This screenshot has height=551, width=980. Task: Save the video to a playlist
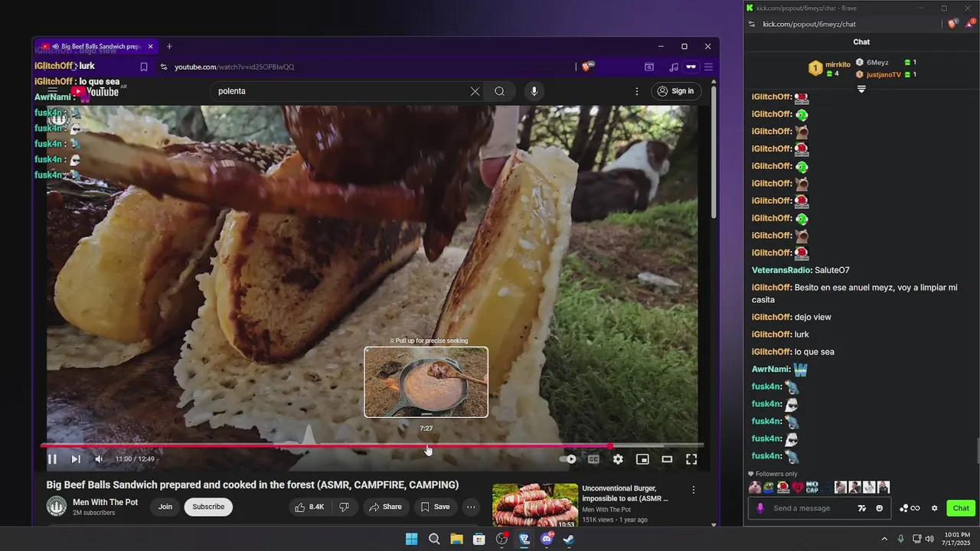click(x=435, y=507)
